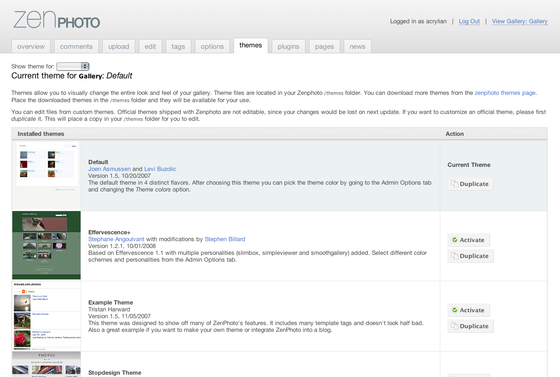This screenshot has width=560, height=377.
Task: Follow the zenphoto themes page link
Action: point(505,93)
